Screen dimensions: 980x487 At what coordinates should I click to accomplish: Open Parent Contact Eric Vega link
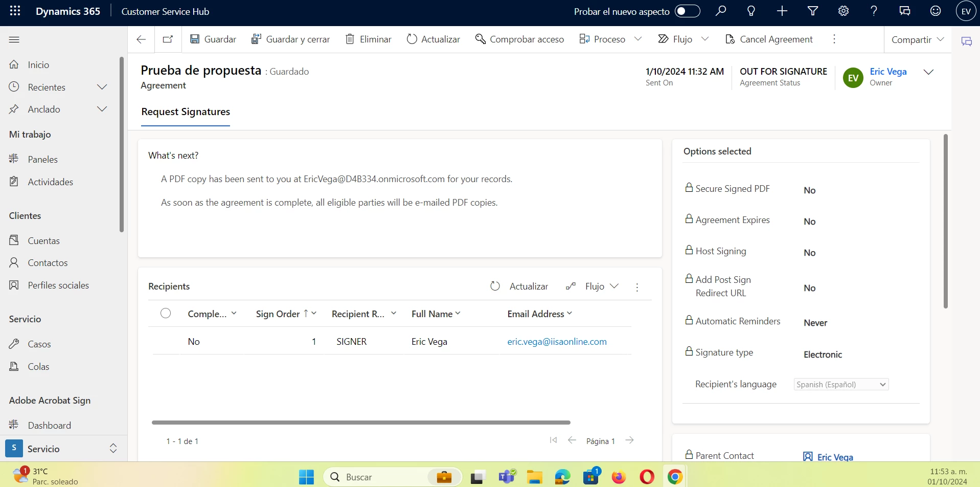[835, 457]
